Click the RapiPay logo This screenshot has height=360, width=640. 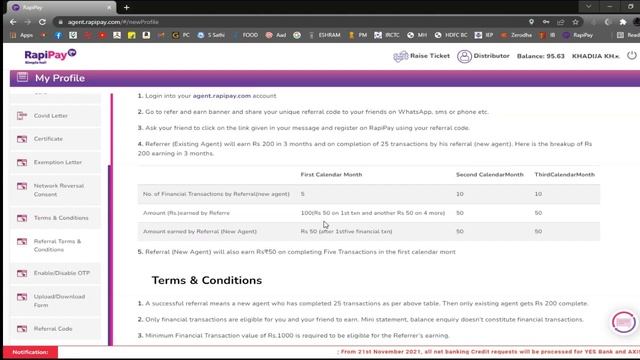pyautogui.click(x=50, y=56)
